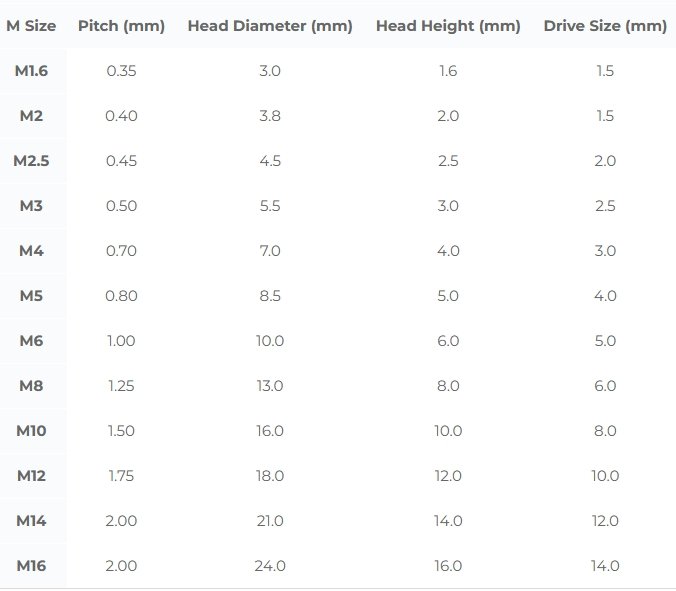Select the drive size 10.0 for M12

tap(605, 476)
